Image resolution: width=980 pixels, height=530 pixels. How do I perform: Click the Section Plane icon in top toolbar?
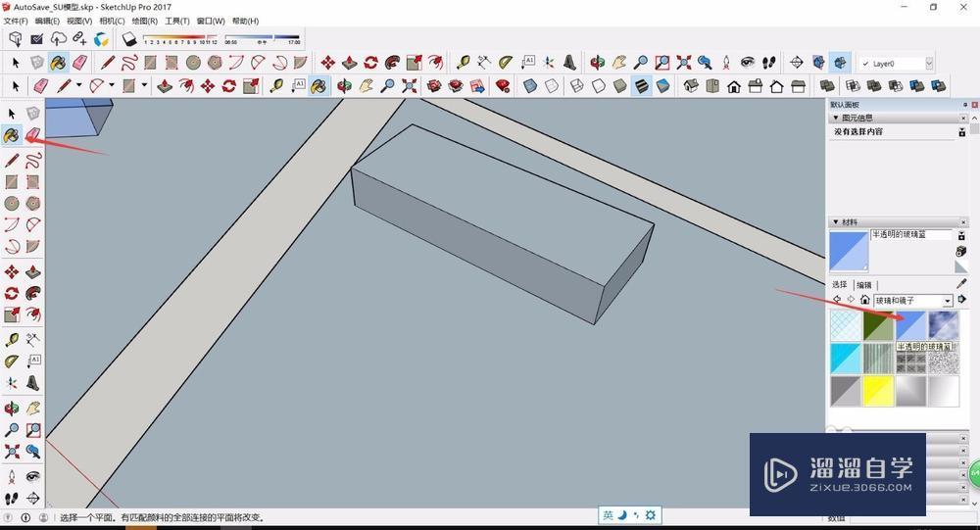coord(796,63)
